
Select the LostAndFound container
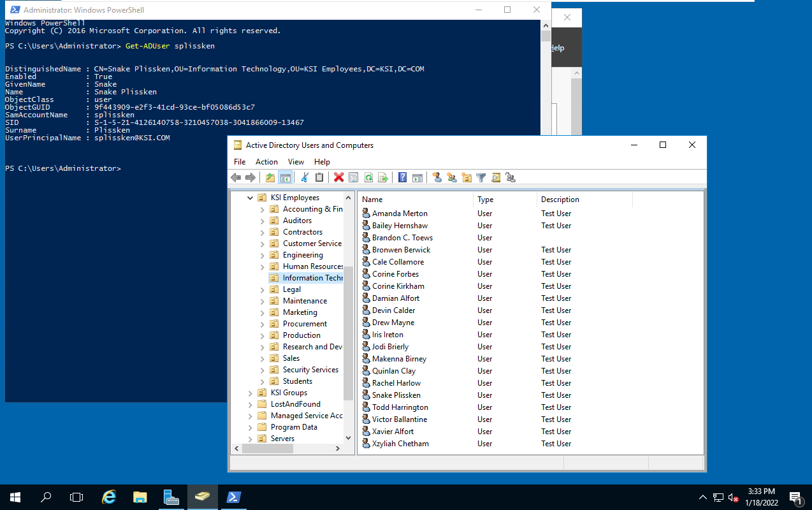tap(296, 404)
